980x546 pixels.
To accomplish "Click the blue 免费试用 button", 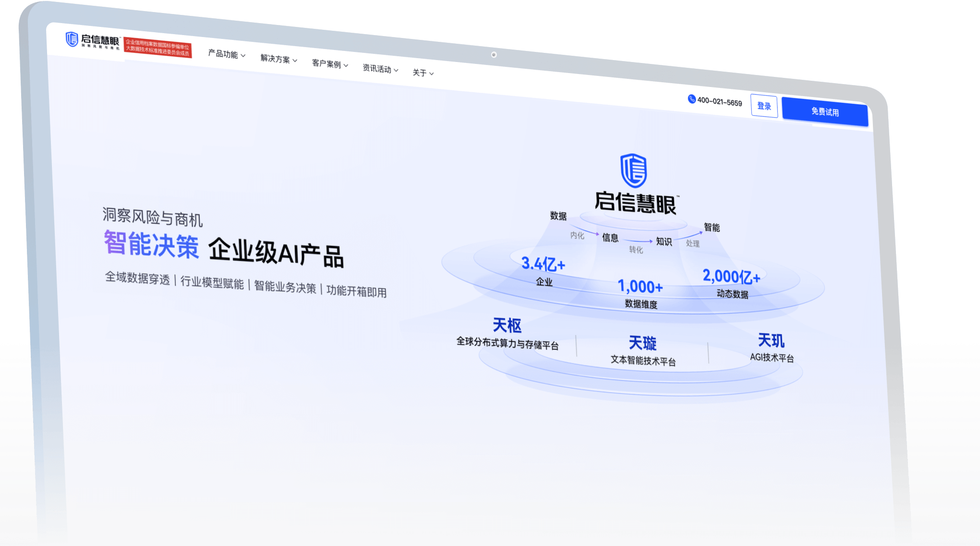I will tap(825, 112).
